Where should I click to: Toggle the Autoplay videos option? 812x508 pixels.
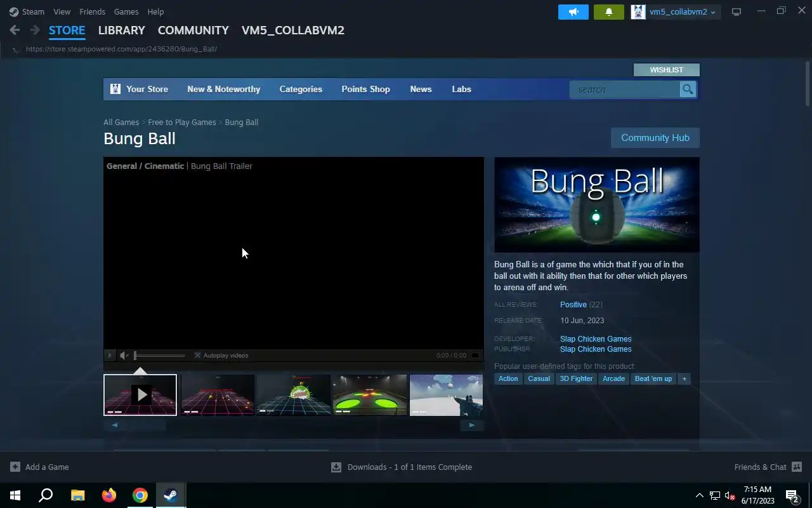pyautogui.click(x=221, y=356)
